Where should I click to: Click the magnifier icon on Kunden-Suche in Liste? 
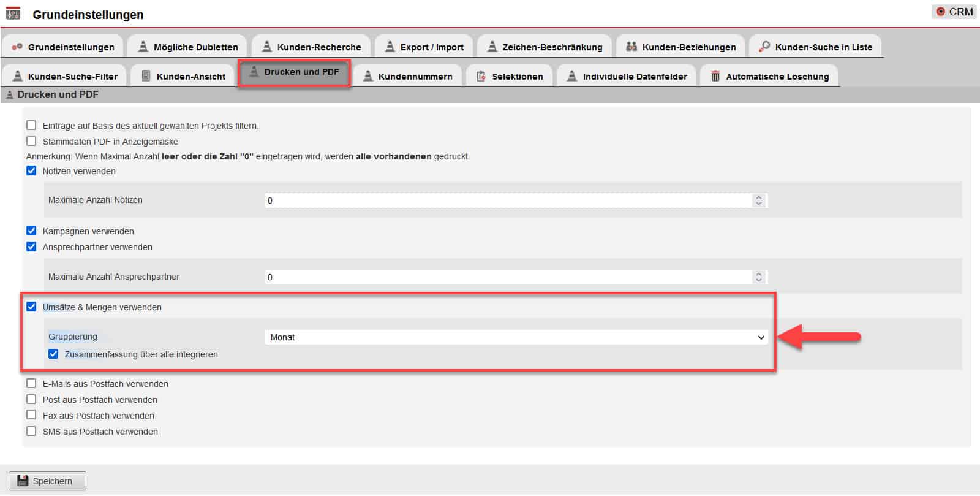(764, 47)
